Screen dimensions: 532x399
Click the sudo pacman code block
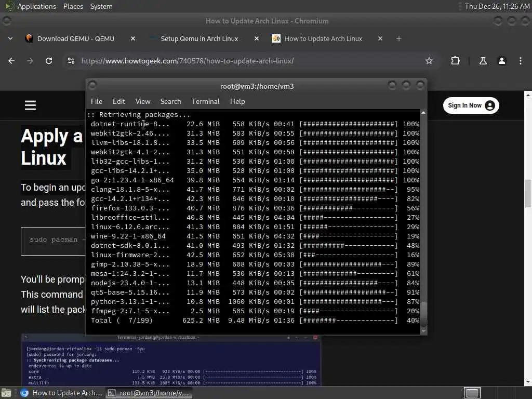(x=54, y=241)
